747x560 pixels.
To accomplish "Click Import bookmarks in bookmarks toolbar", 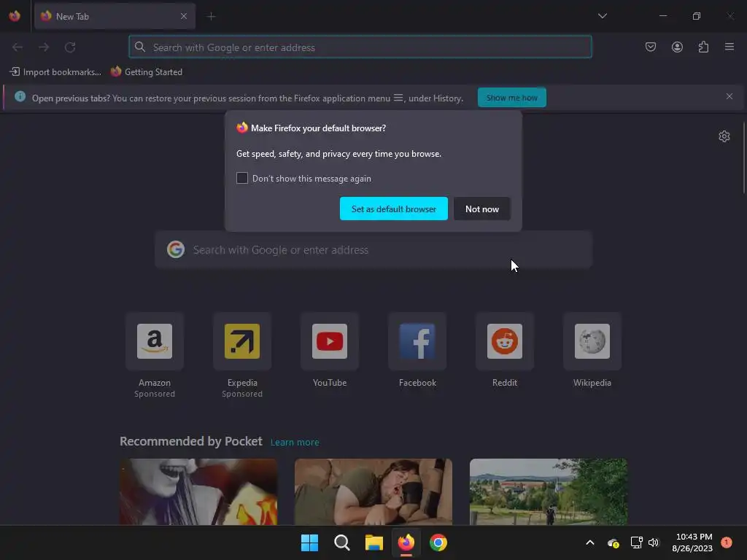I will pos(55,72).
